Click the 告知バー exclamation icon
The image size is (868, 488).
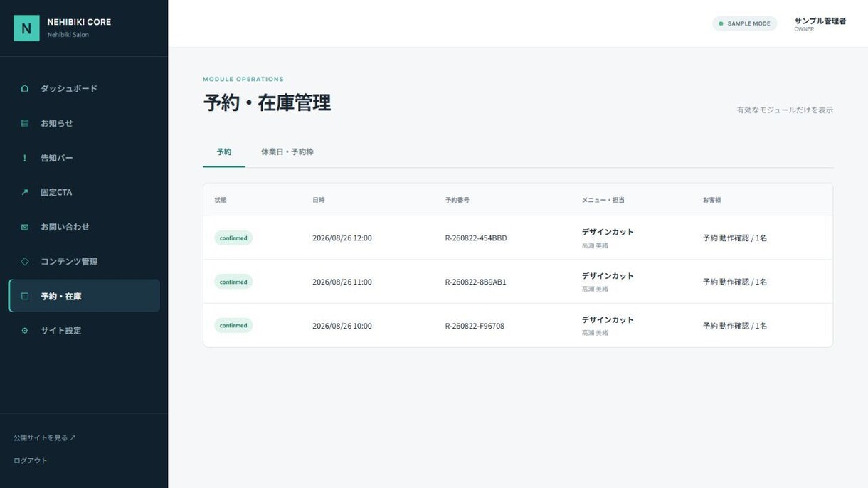pyautogui.click(x=25, y=158)
